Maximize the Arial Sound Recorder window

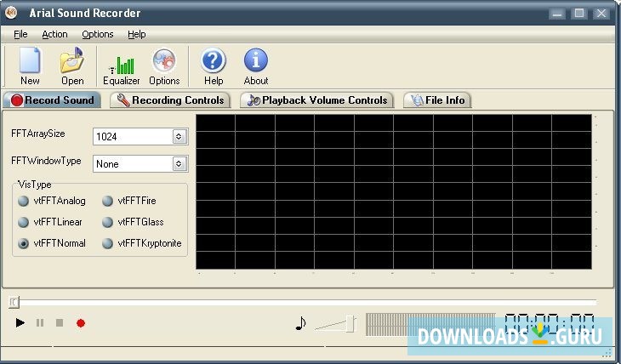click(x=579, y=14)
